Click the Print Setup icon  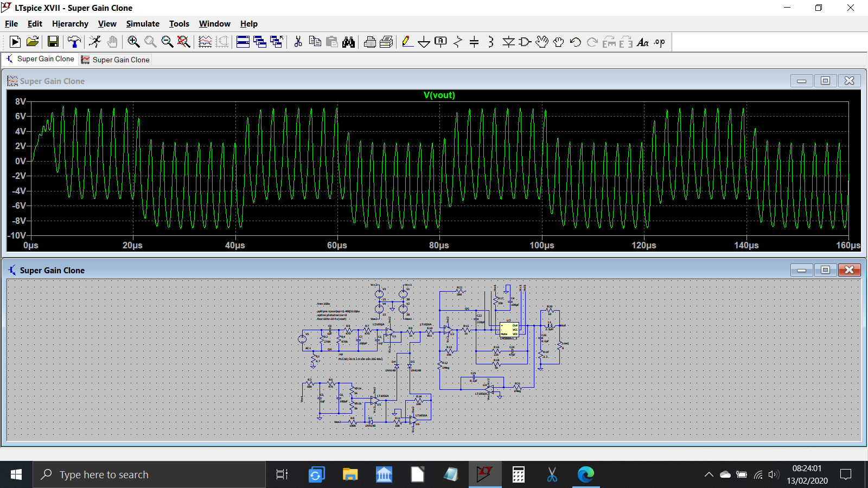click(x=387, y=42)
